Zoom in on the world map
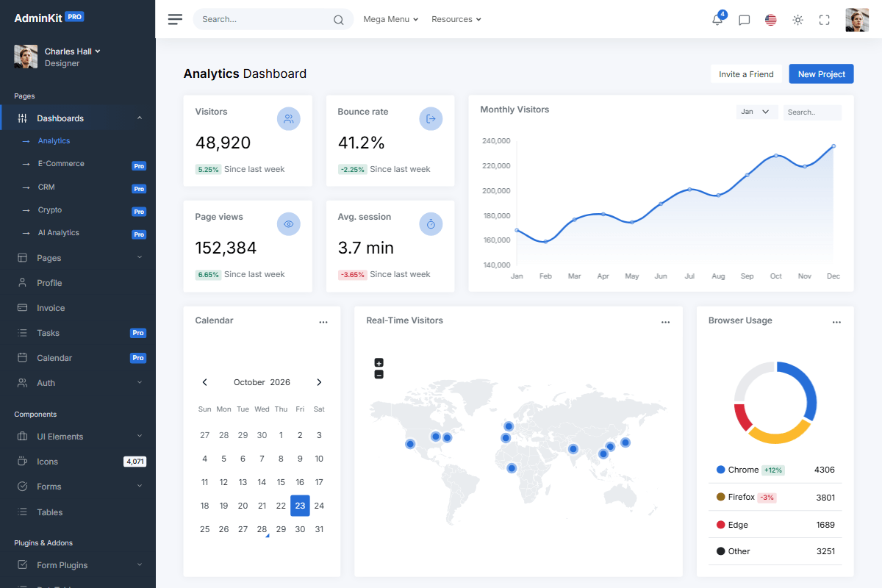The image size is (882, 588). coord(379,362)
